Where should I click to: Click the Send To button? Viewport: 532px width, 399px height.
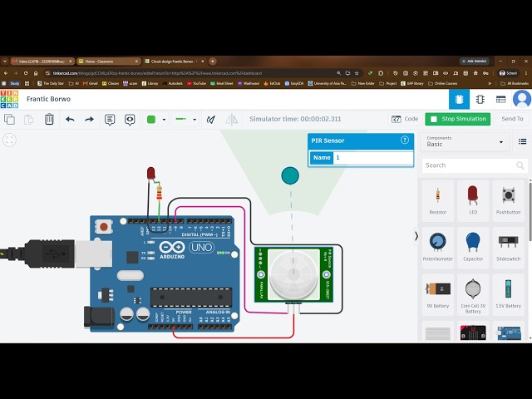coord(512,119)
